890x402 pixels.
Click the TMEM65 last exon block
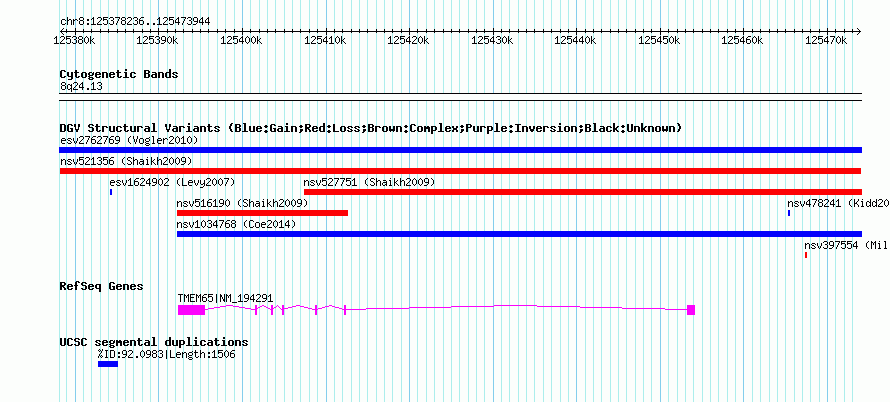point(691,310)
